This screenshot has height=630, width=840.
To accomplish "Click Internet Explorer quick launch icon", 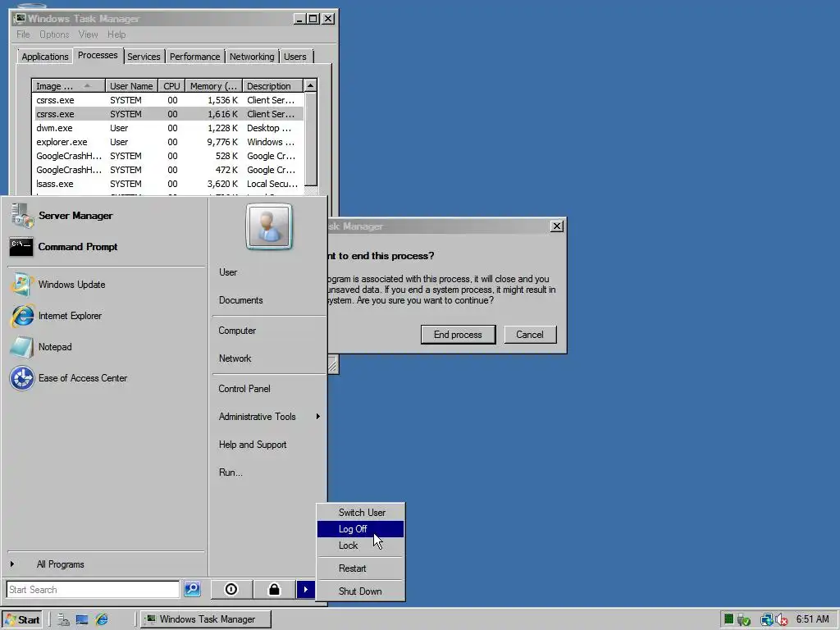I will coord(101,619).
